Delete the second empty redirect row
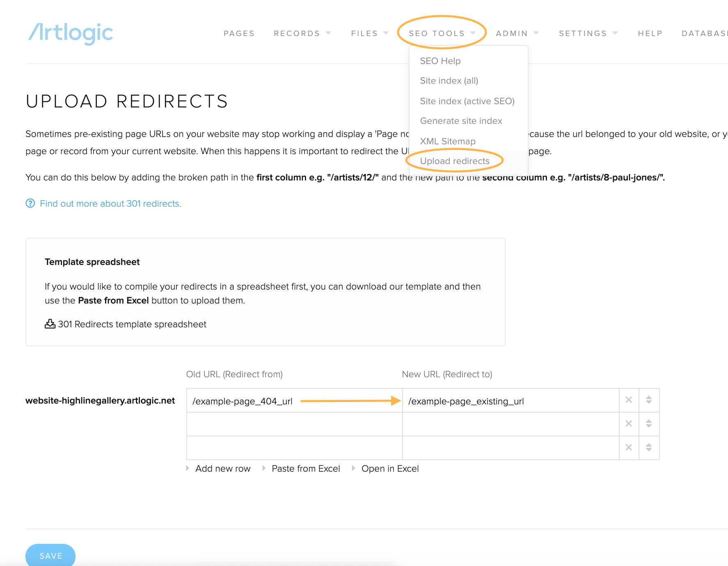The width and height of the screenshot is (728, 566). [x=629, y=424]
